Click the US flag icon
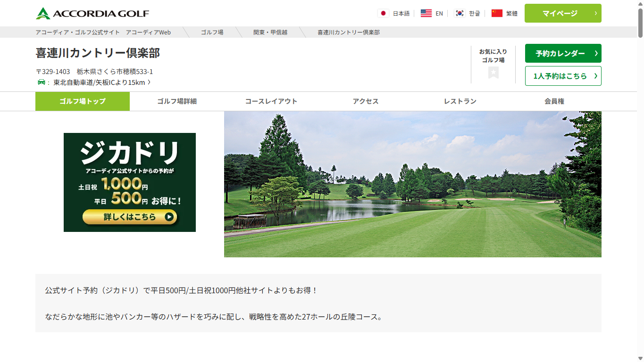Image resolution: width=644 pixels, height=362 pixels. (426, 13)
